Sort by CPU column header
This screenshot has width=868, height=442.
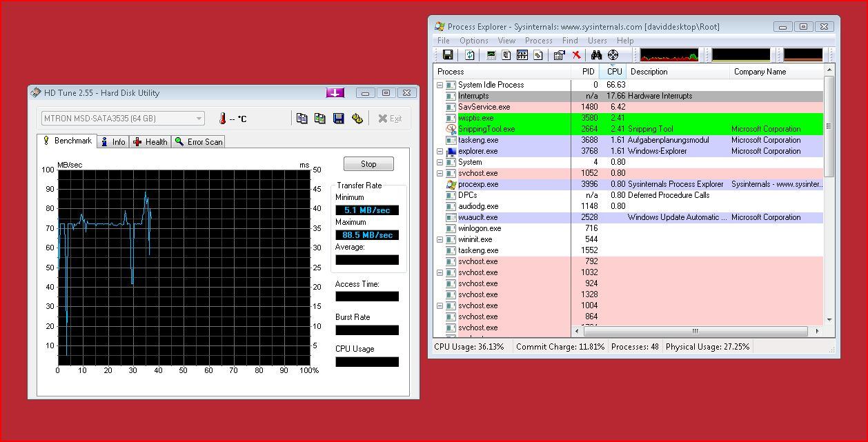click(x=613, y=72)
